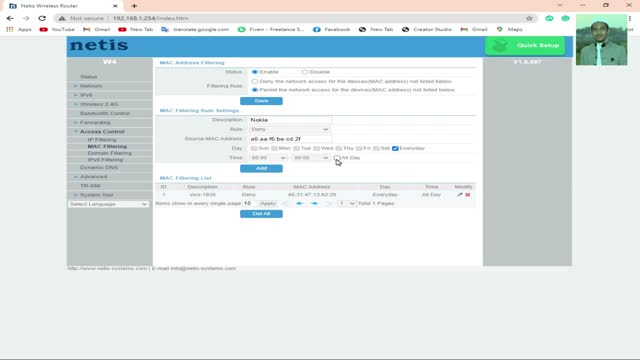
Task: Close the Netis Wireless Router tab
Action: tap(115, 6)
